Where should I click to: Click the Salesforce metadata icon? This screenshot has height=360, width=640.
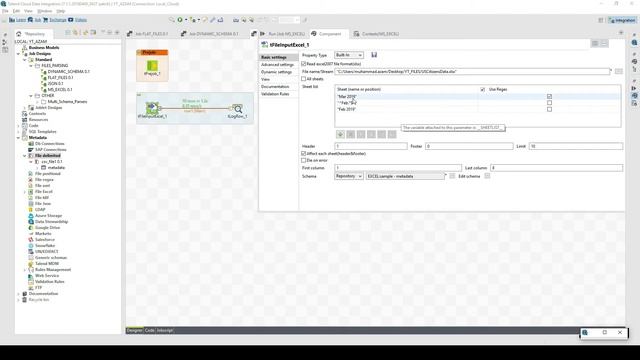[x=31, y=240]
